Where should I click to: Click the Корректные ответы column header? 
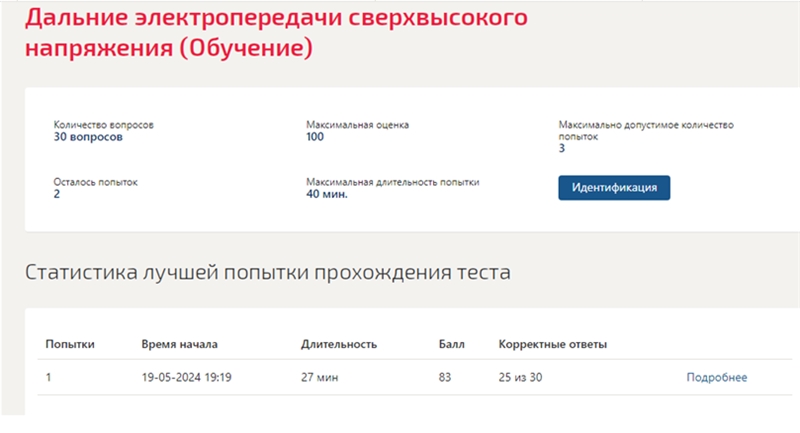[x=552, y=345]
